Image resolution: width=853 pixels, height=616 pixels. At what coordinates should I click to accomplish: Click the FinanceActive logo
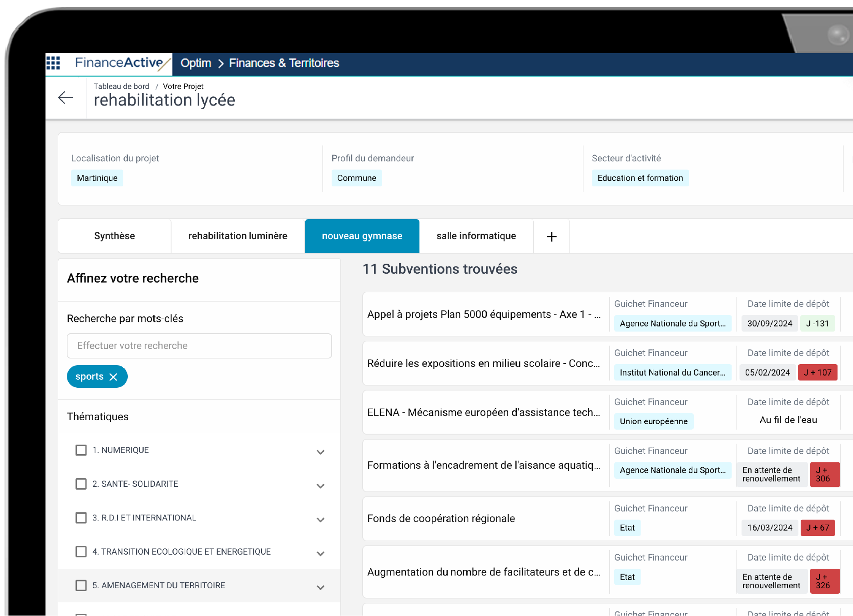(x=119, y=63)
